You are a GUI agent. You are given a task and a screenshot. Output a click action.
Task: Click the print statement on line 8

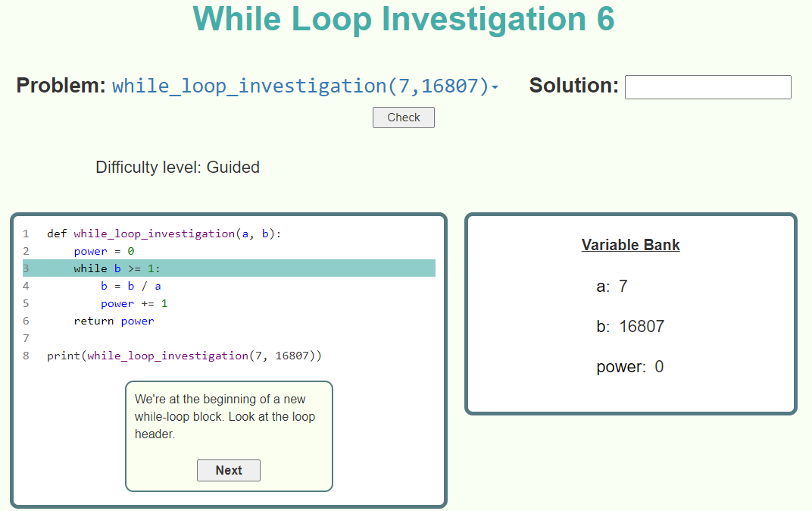tap(184, 356)
